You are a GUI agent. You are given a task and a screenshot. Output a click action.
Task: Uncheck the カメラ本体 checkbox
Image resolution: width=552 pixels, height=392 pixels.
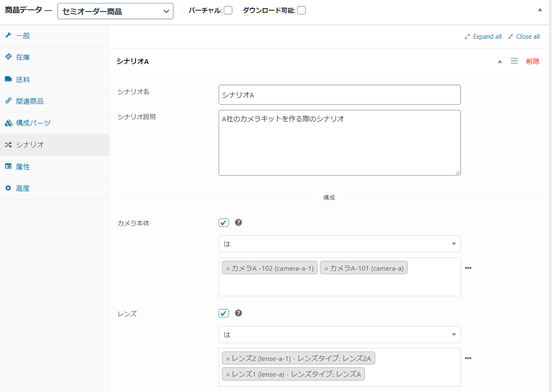[224, 223]
